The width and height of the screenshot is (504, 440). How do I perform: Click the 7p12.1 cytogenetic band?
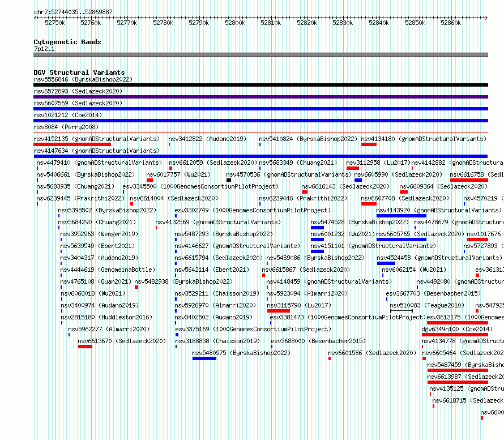pyautogui.click(x=260, y=55)
